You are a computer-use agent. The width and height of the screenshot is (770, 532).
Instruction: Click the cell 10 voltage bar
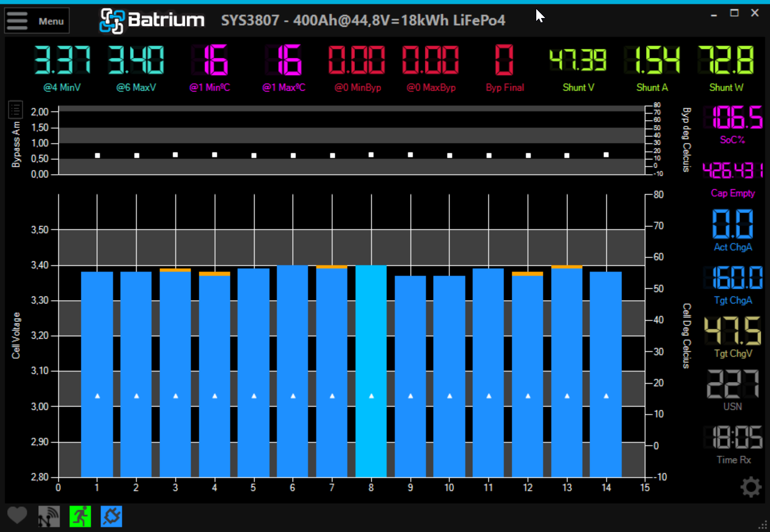pos(449,376)
